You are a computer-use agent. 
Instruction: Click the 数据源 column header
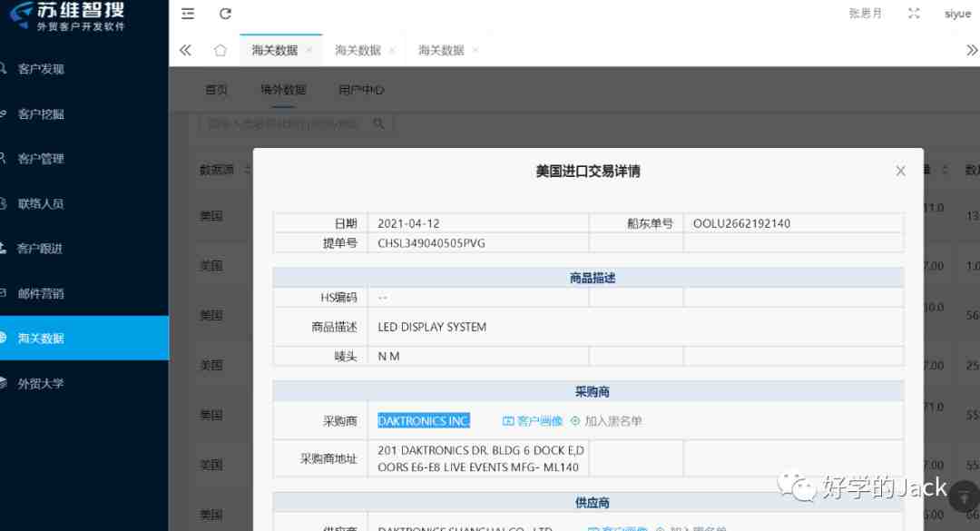click(x=217, y=170)
